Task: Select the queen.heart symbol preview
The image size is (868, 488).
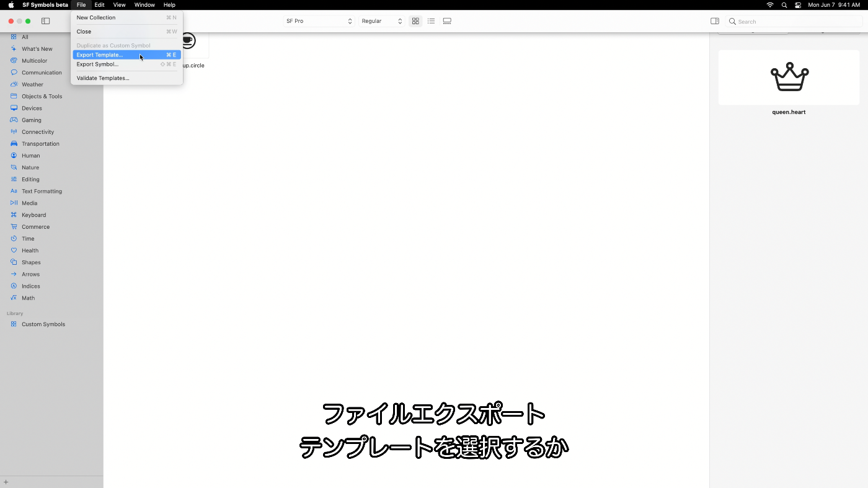Action: click(x=789, y=77)
